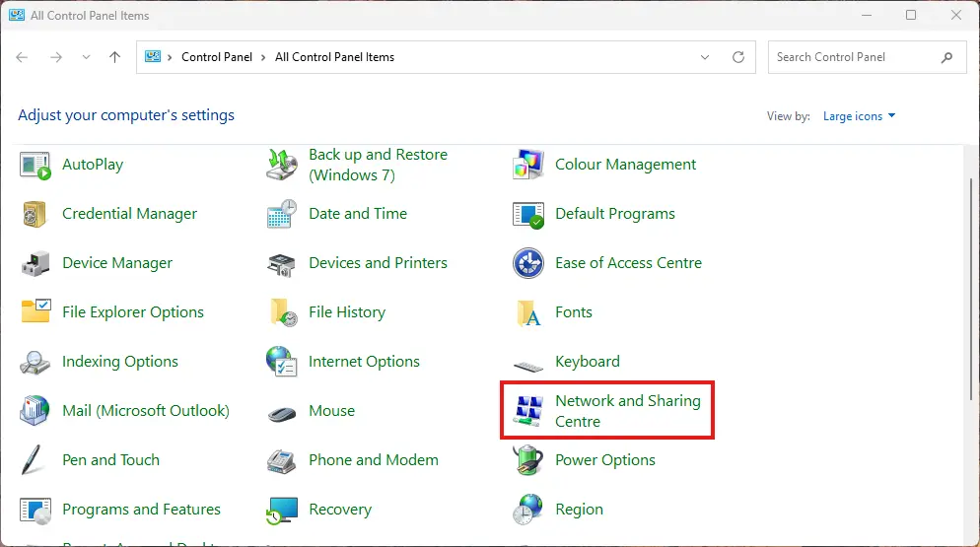Open the File History link text
The height and width of the screenshot is (547, 980).
tap(347, 312)
